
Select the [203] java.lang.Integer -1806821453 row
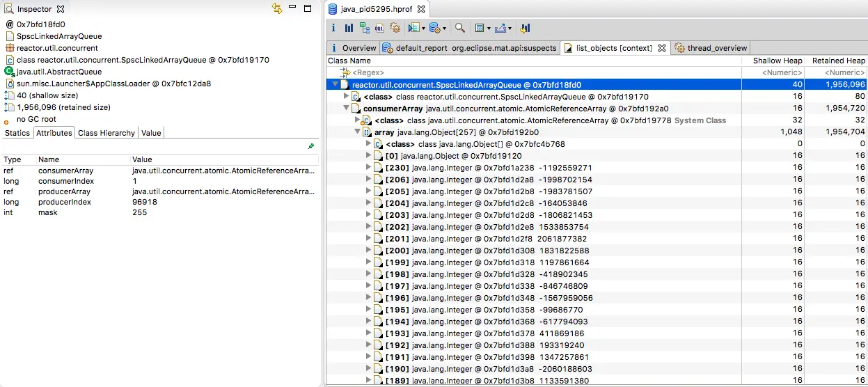[597, 215]
